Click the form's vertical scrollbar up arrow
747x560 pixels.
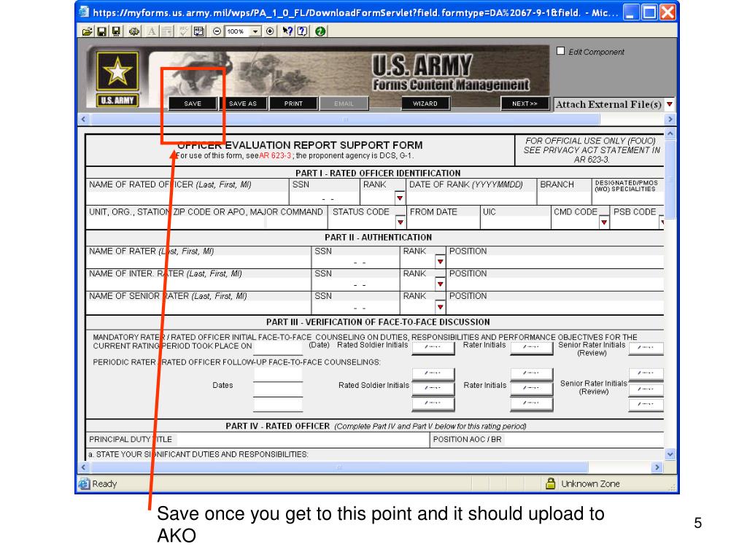click(x=670, y=134)
